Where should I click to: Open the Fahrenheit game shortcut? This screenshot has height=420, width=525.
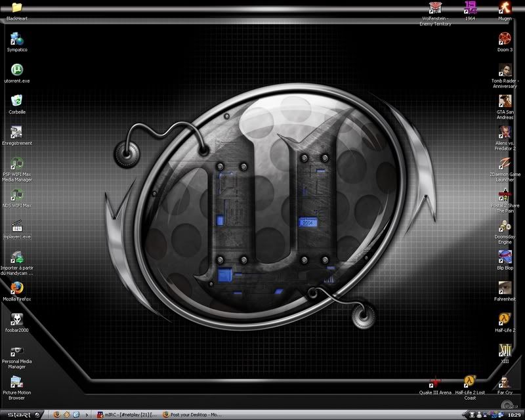coord(505,292)
